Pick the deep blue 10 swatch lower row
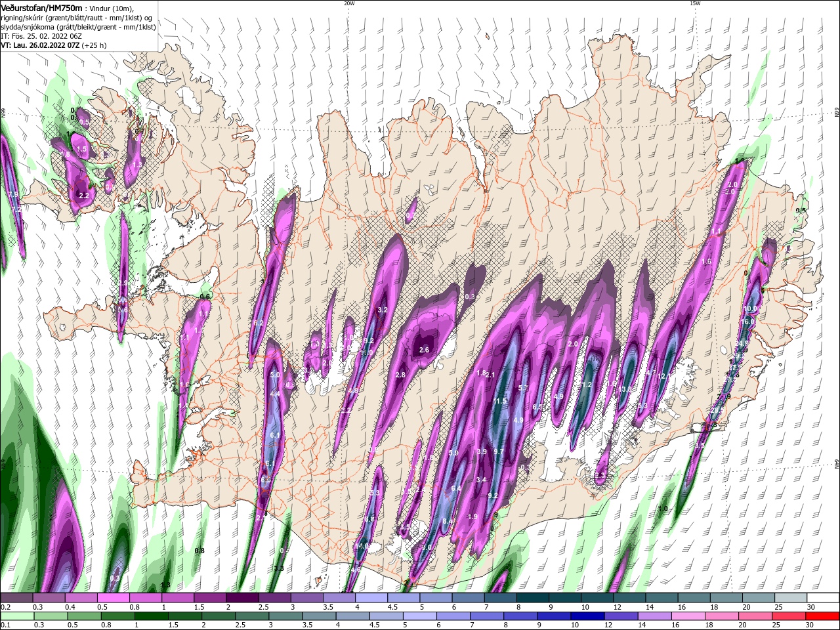The height and width of the screenshot is (630, 840). pyautogui.click(x=587, y=616)
